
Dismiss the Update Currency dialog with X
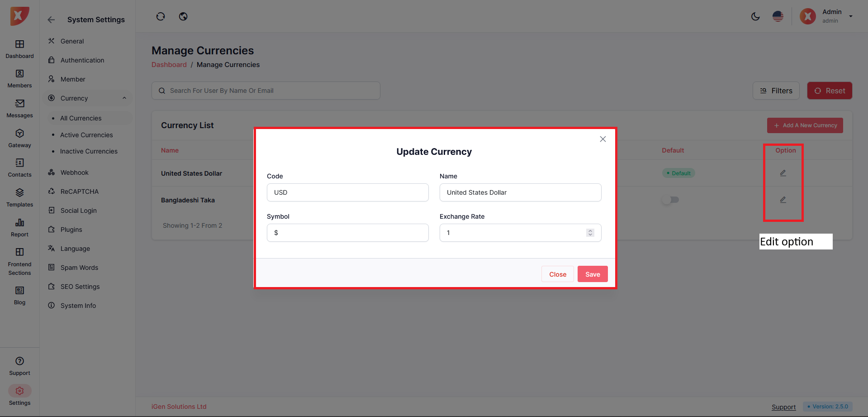click(x=602, y=139)
